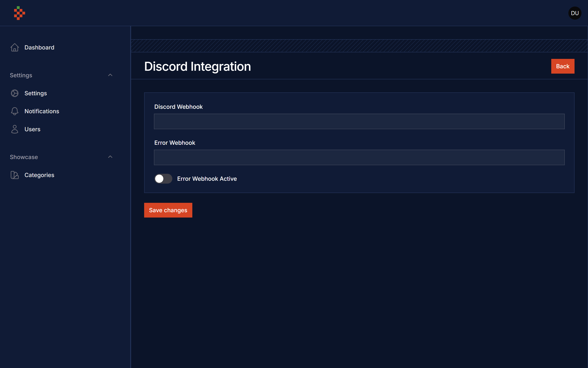Screen dimensions: 588x368
Task: Click the Error Webhook Active label
Action: [207, 179]
